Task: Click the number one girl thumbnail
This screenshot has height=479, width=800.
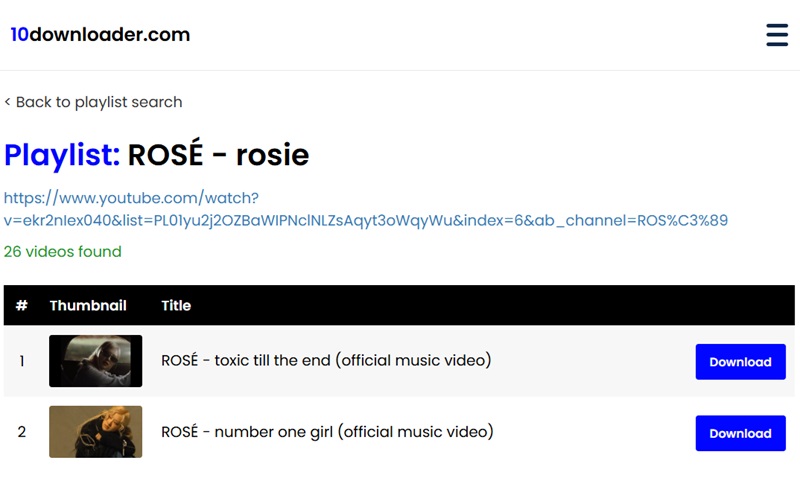Action: coord(95,432)
